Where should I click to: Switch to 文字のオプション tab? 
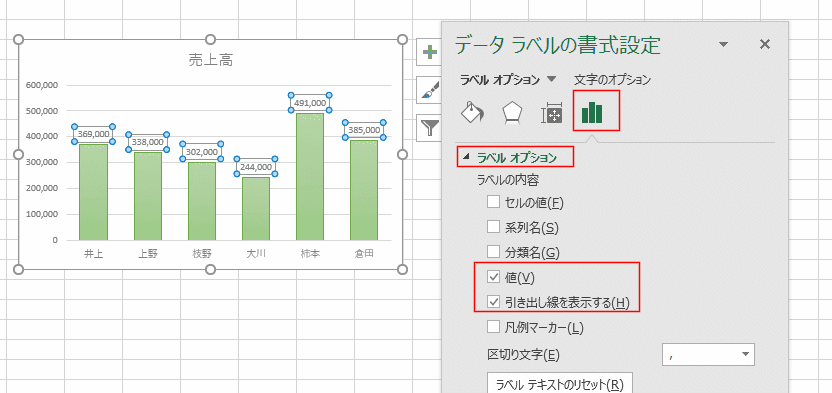tap(612, 80)
